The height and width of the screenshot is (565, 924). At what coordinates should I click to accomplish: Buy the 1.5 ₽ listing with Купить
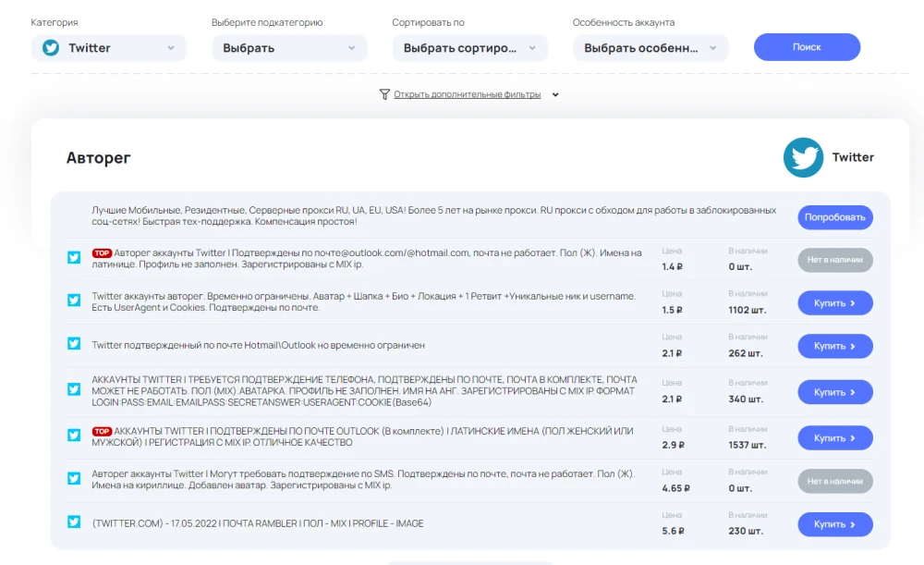[x=835, y=303]
